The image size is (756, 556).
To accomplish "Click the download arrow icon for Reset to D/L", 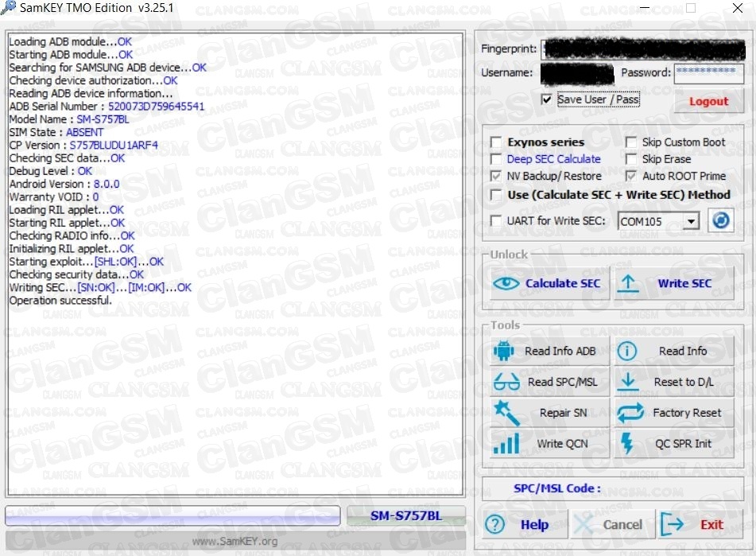I will (628, 382).
